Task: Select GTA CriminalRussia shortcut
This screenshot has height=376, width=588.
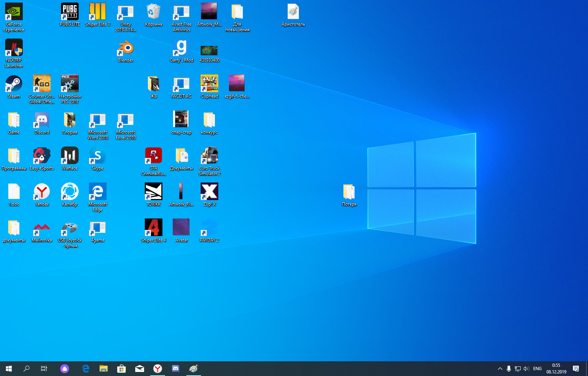Action: (154, 161)
